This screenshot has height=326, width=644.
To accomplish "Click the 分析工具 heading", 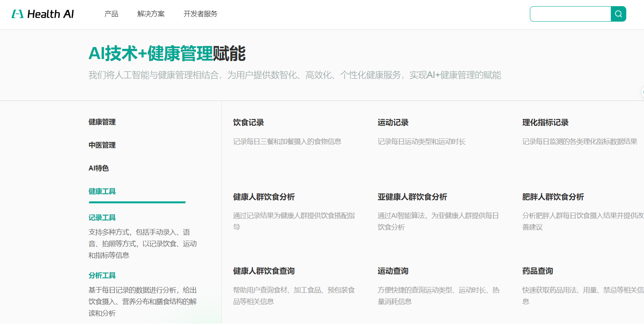I will (102, 275).
